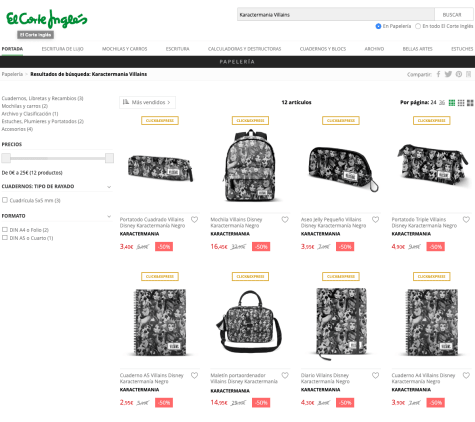Share the page on Facebook
Viewport: 475px width, 422px height.
[438, 74]
